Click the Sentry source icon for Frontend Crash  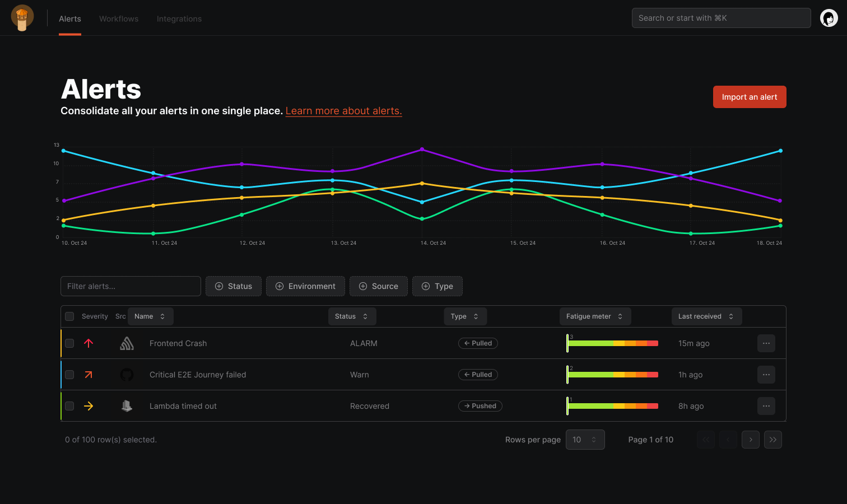(127, 343)
